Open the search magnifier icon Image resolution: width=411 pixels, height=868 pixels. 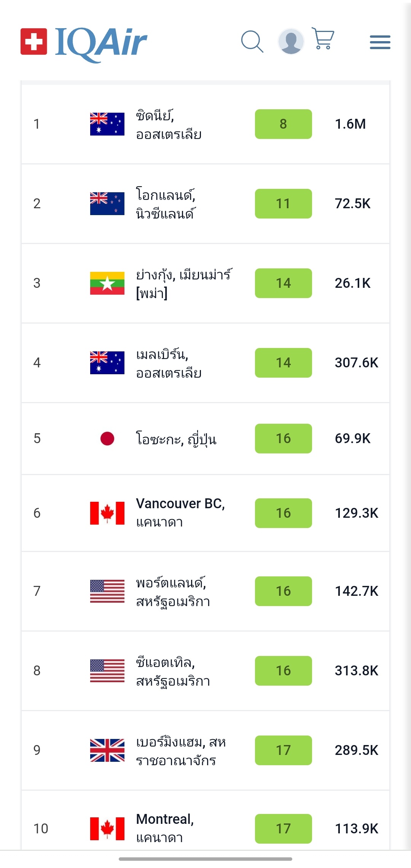(x=252, y=41)
